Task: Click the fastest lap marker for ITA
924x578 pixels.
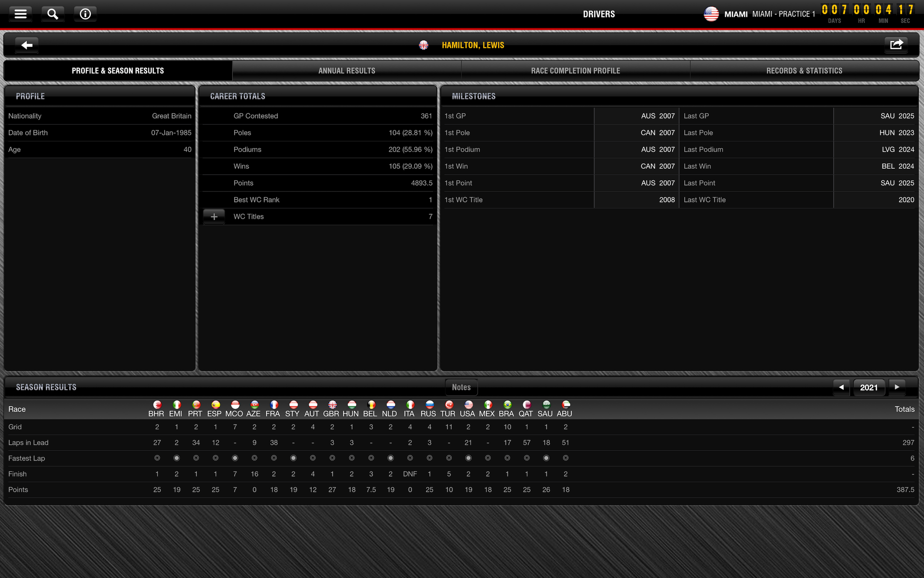Action: tap(410, 458)
